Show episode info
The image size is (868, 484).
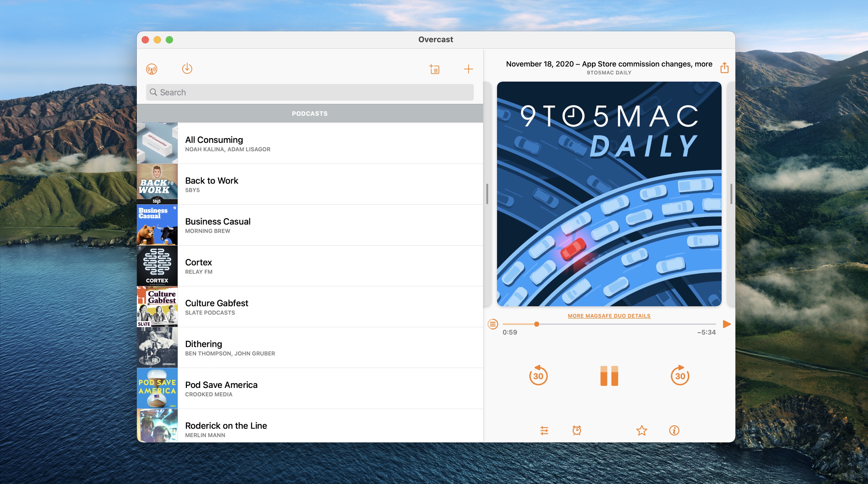674,430
